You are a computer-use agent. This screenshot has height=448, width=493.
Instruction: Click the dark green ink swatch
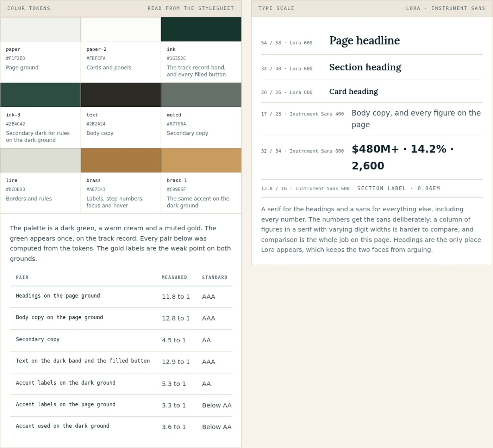201,29
